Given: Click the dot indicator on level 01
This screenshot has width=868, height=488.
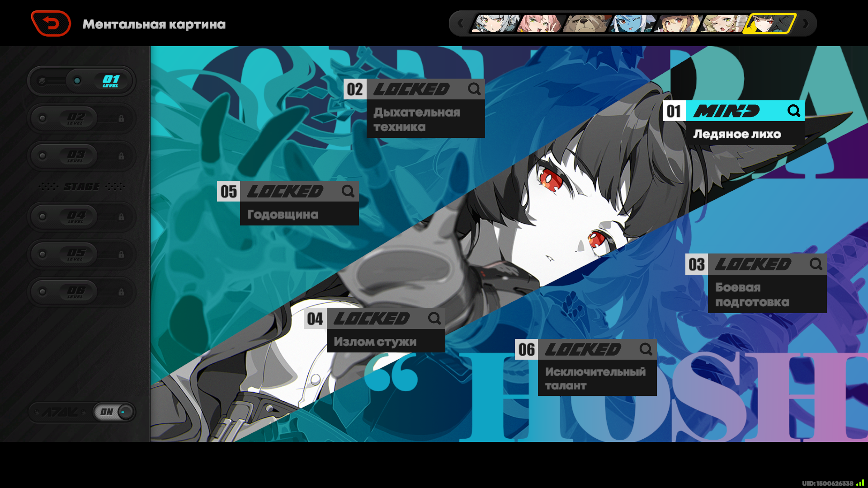Looking at the screenshot, I should coord(77,80).
